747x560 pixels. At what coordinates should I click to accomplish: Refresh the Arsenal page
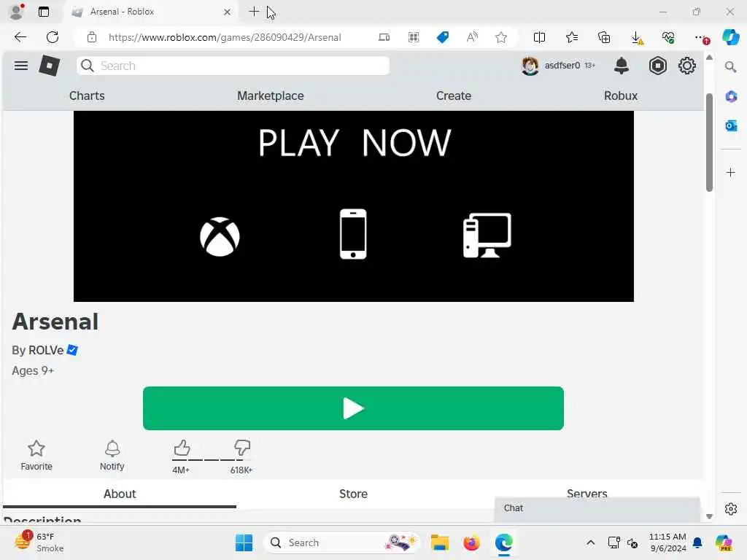(x=53, y=37)
